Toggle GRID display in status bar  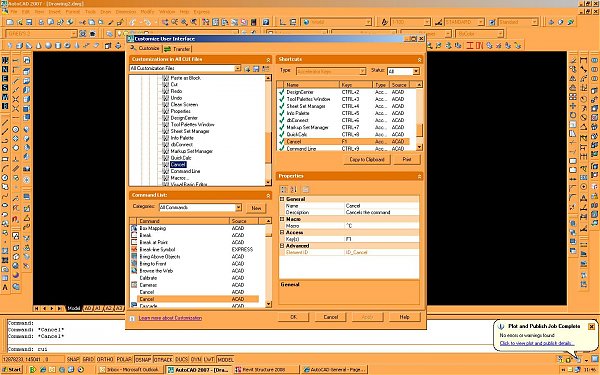[x=88, y=359]
